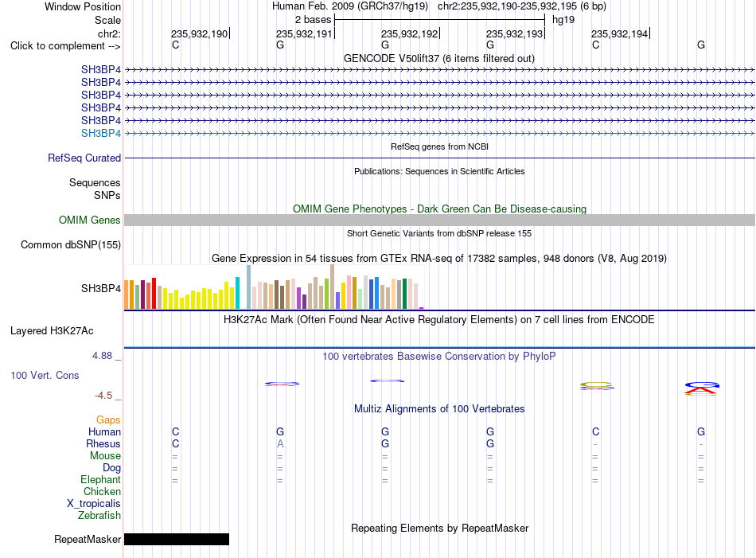Click the Human species label
The image size is (756, 558).
pyautogui.click(x=104, y=431)
